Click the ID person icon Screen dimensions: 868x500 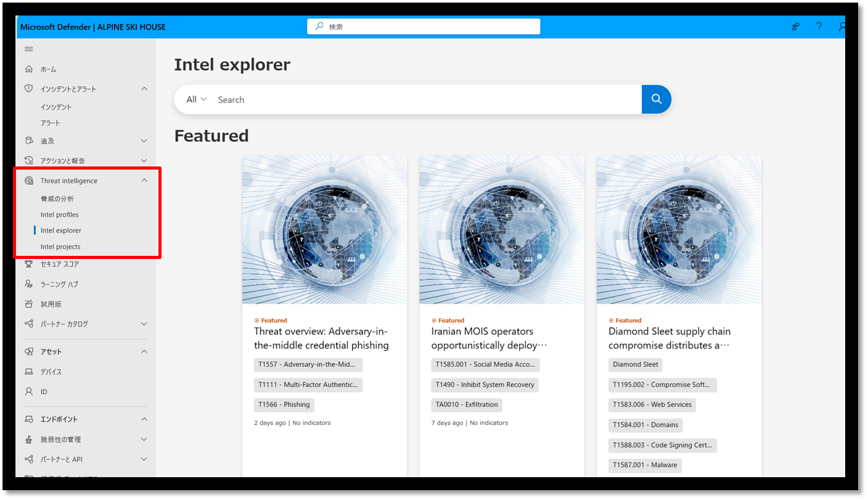[x=28, y=391]
